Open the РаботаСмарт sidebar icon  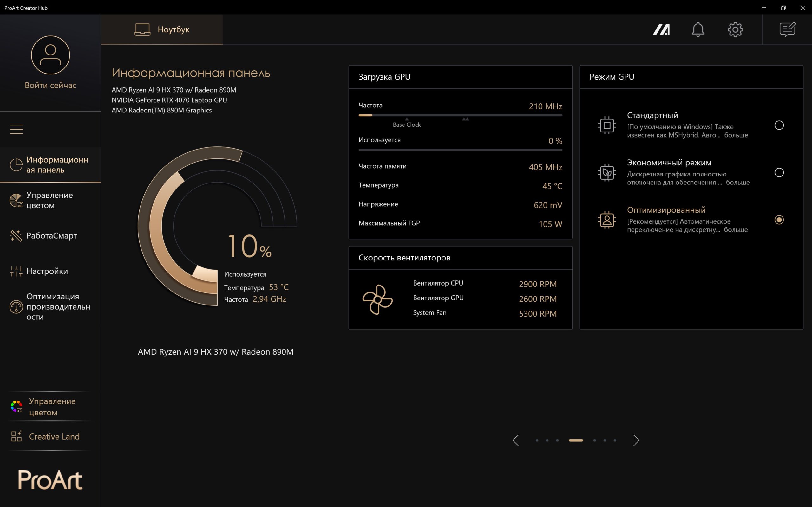pos(16,236)
